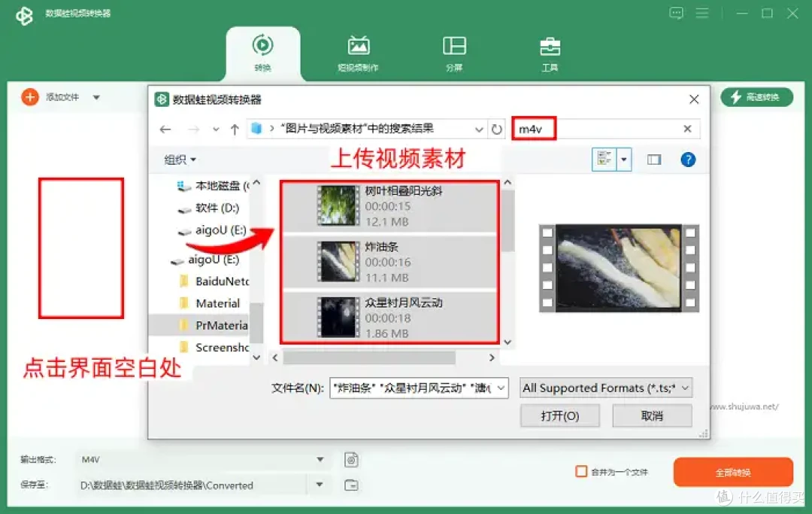Viewport: 812px width, 514px height.
Task: Go up one folder level
Action: (235, 129)
